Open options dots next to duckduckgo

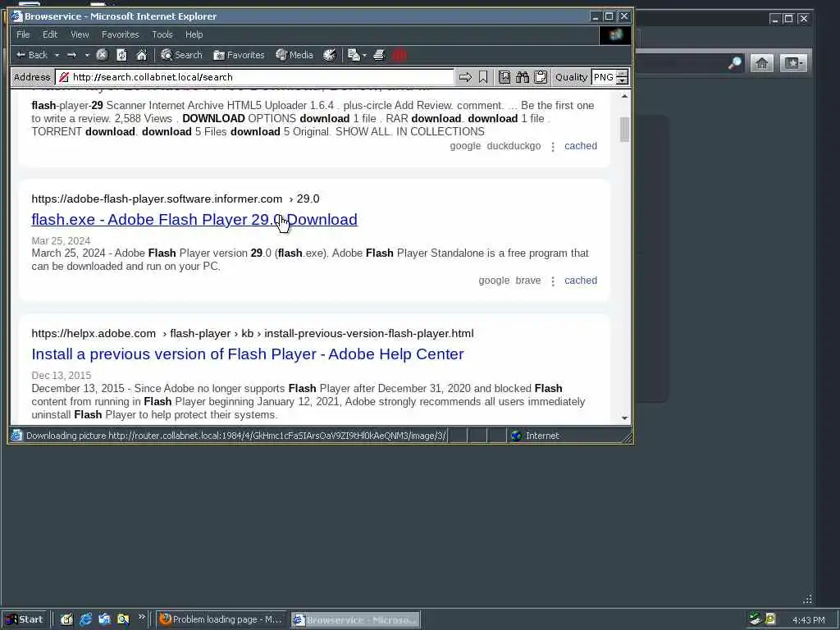[553, 147]
